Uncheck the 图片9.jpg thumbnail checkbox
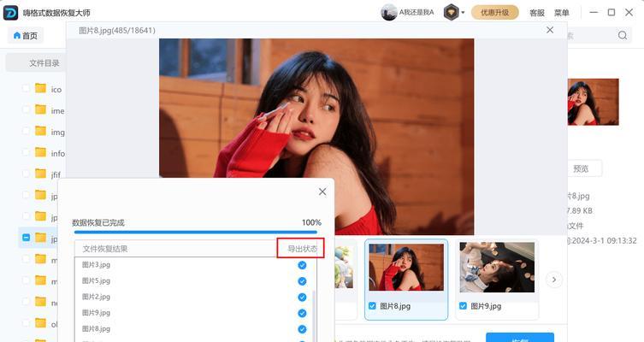The width and height of the screenshot is (644, 342). [x=464, y=306]
